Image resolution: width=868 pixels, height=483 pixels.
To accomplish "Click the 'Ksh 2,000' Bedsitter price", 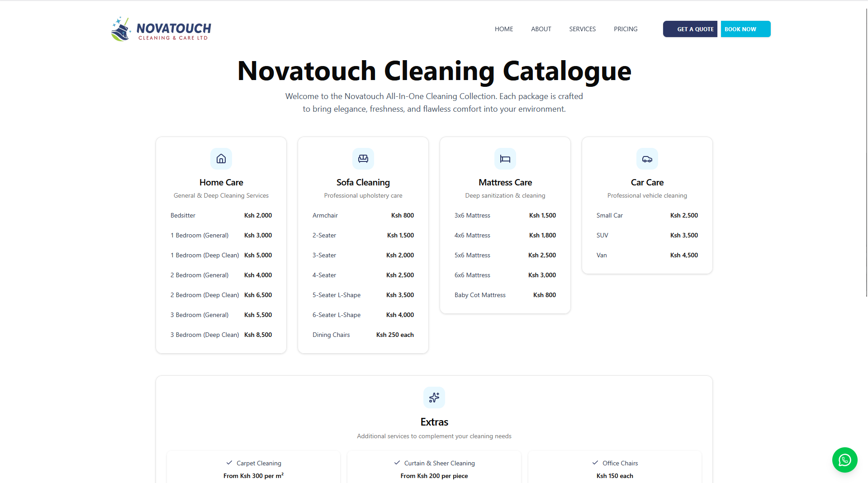I will point(258,215).
